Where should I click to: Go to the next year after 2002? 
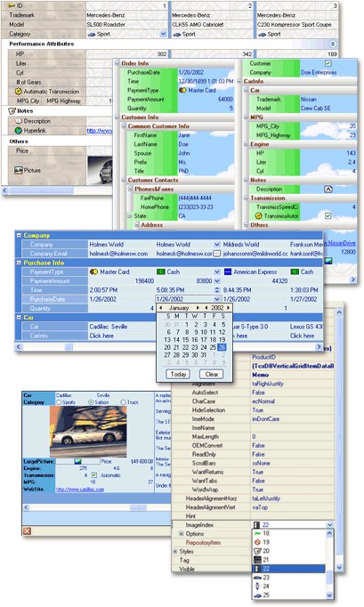(x=229, y=308)
